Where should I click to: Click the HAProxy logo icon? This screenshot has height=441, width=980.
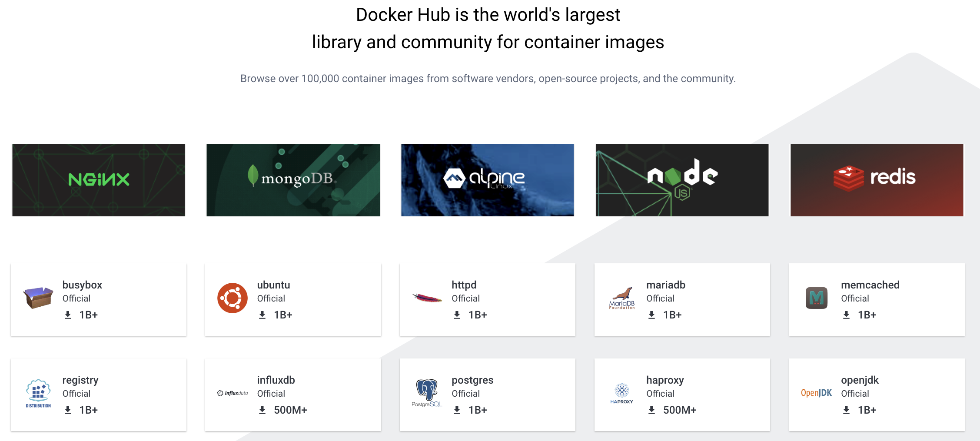click(x=622, y=393)
